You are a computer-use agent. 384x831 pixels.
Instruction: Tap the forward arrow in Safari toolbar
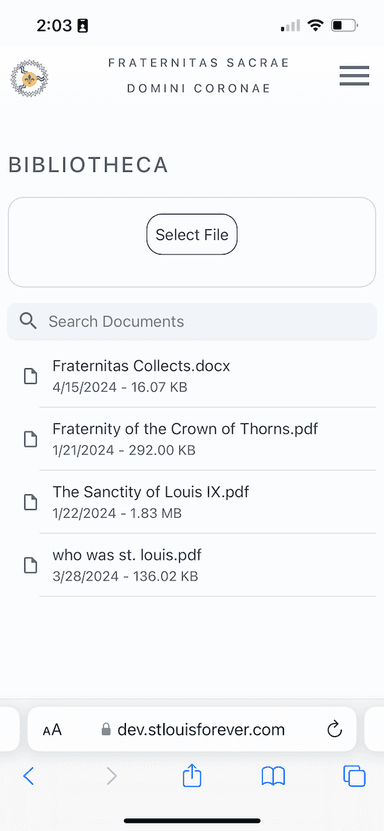pos(111,776)
